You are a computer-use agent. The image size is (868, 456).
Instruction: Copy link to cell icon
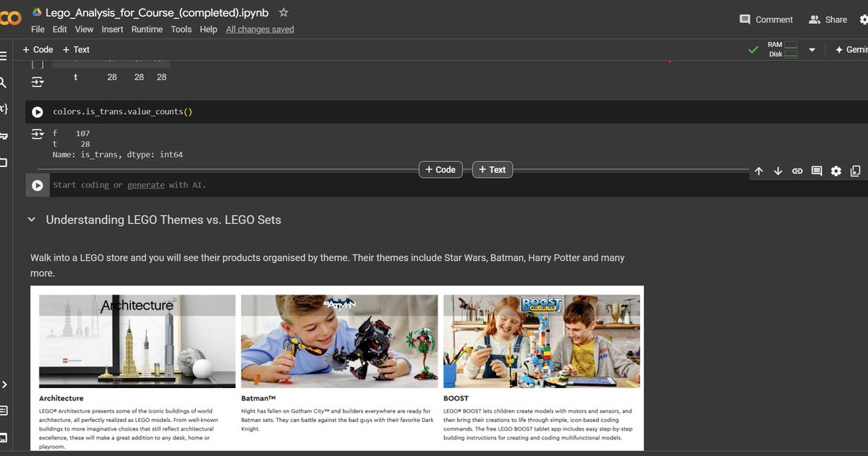click(797, 171)
